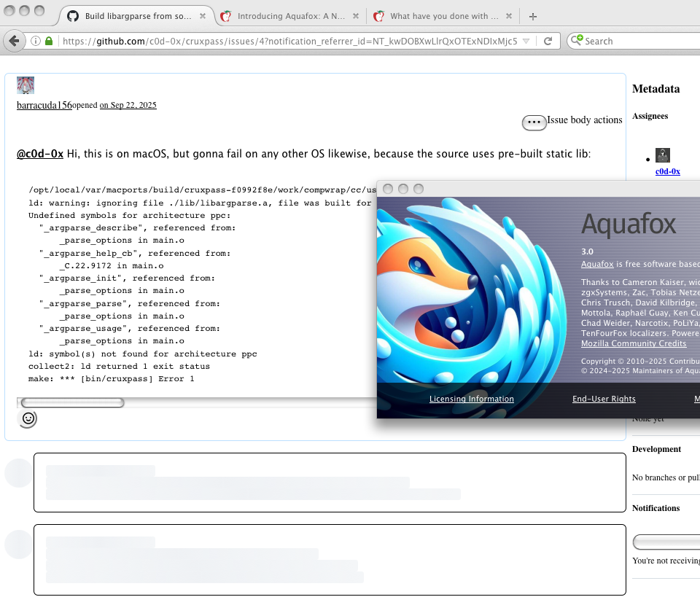
Task: Open c0d-0x assignee link in Metadata
Action: [667, 171]
